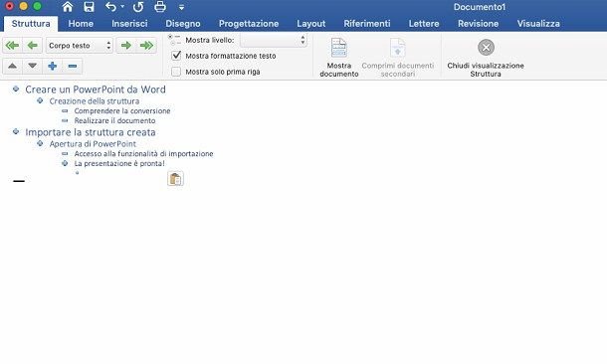Image resolution: width=607 pixels, height=364 pixels.
Task: Promote to Heading 1 with double left arrow
Action: [x=12, y=46]
